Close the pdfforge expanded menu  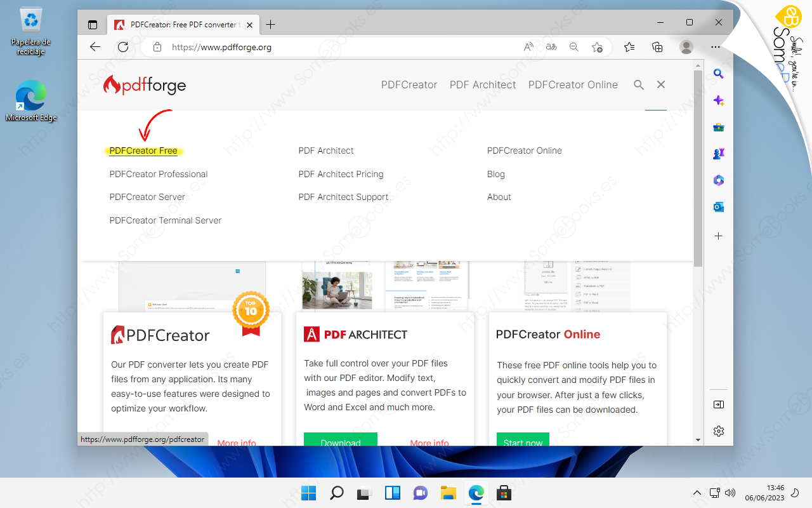coord(661,84)
